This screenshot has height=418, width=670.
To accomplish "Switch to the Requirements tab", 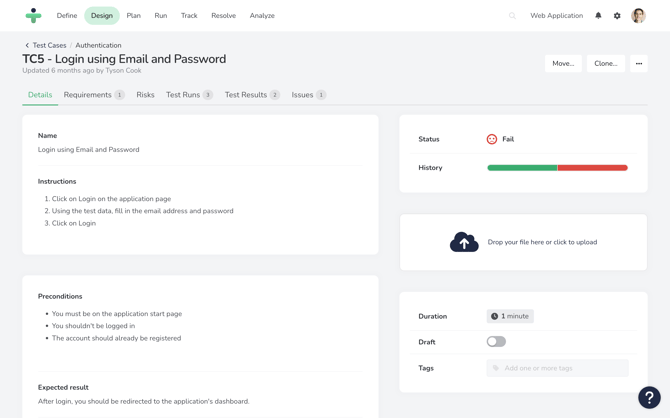I will click(94, 95).
